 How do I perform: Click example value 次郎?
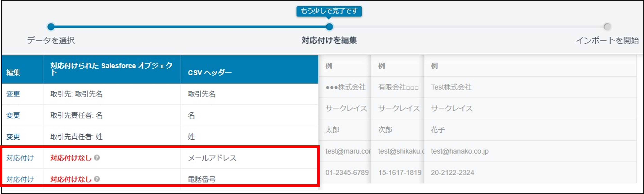pyautogui.click(x=385, y=130)
